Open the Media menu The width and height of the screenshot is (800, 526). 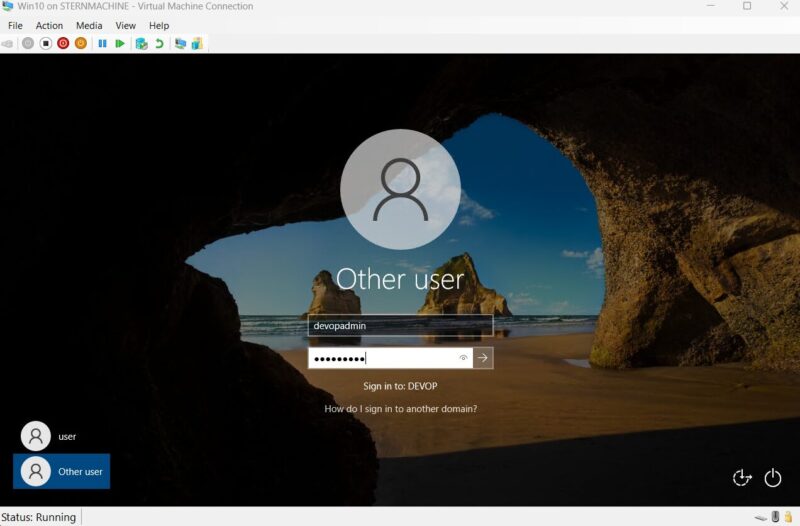point(89,26)
